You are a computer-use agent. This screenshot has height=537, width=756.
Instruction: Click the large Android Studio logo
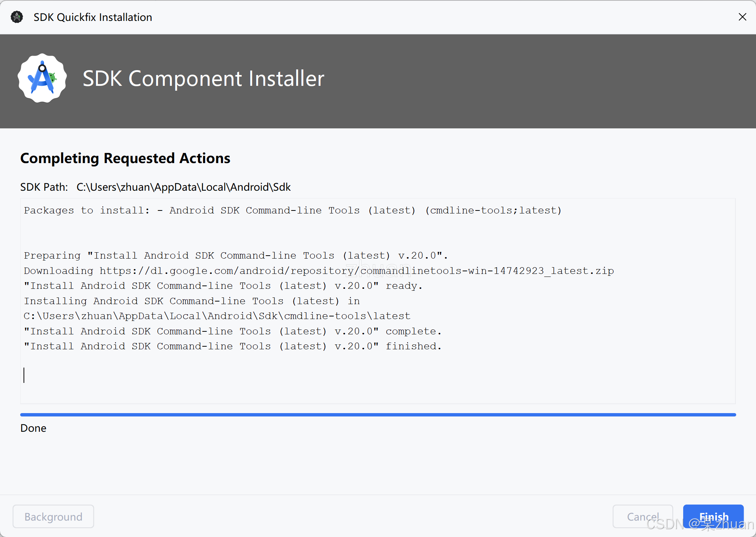click(42, 78)
